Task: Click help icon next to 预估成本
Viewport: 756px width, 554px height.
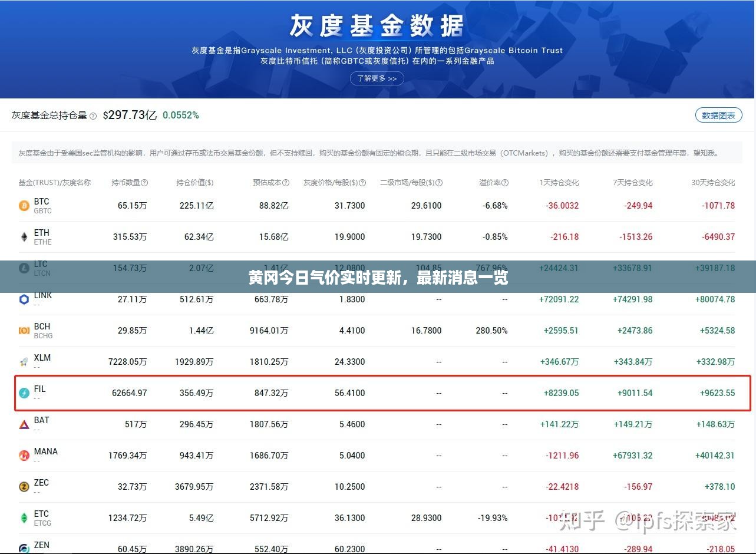Action: (286, 183)
